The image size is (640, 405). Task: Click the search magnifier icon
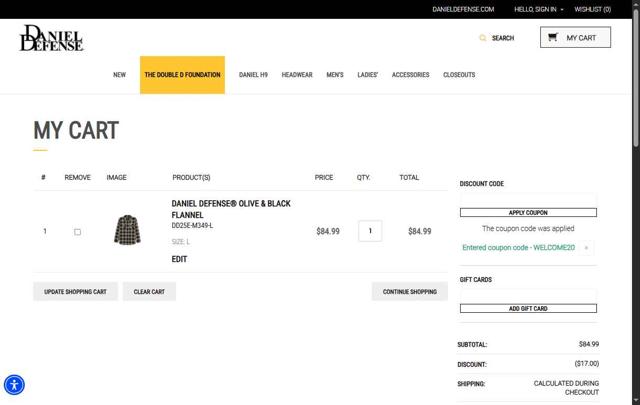pos(482,38)
